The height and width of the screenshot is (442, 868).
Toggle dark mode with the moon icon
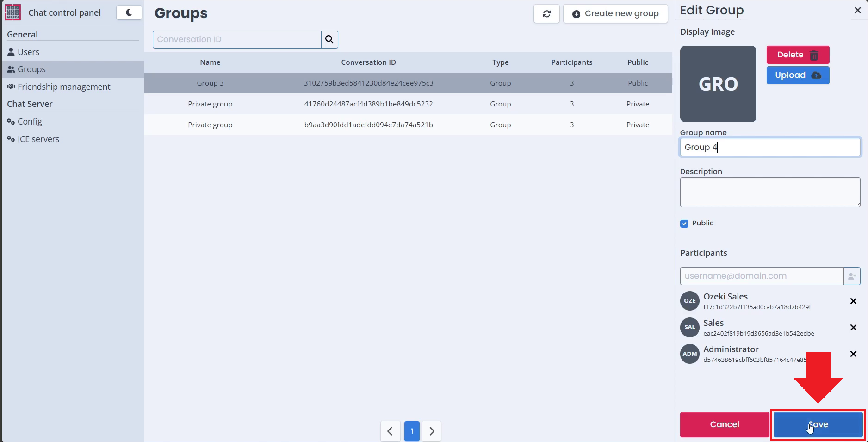point(129,12)
